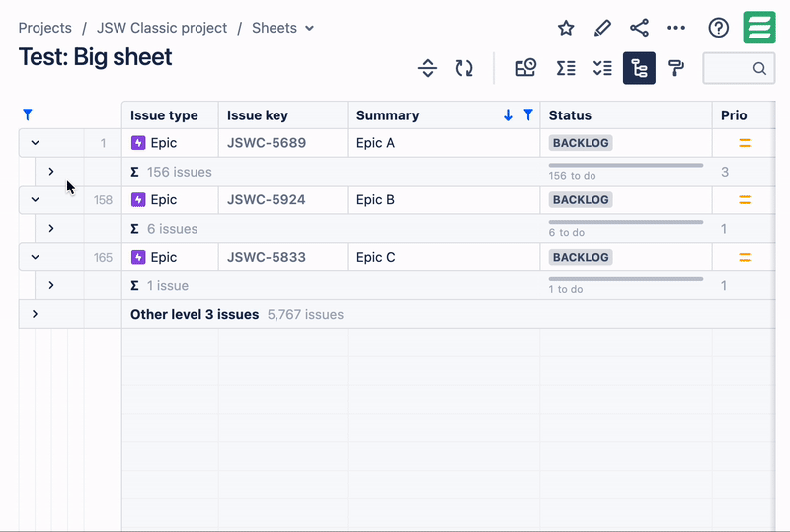Click the Epic icon for JSWC-5689
Screen dimensions: 790x532
pyautogui.click(x=138, y=143)
